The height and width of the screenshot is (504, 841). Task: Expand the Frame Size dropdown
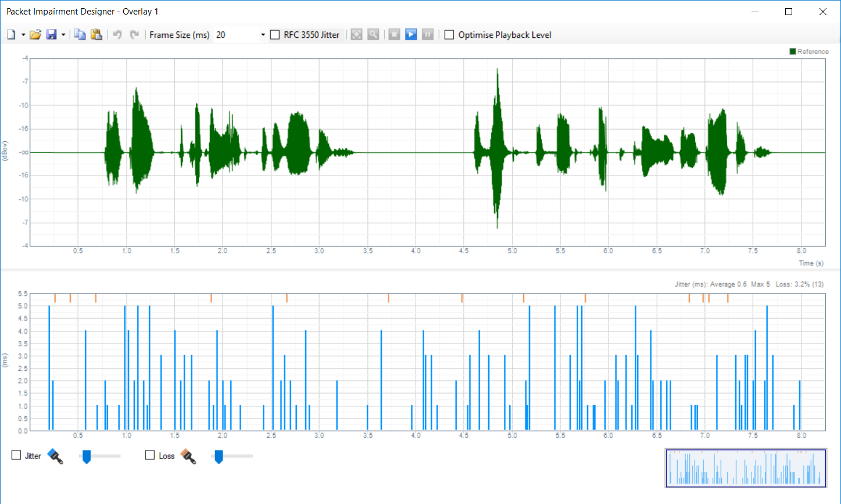(263, 35)
